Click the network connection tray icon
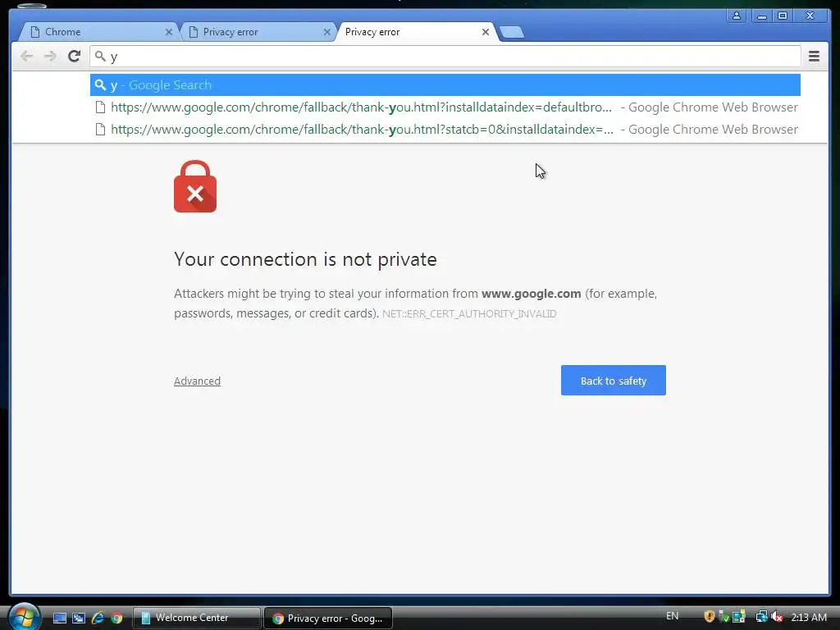The width and height of the screenshot is (840, 630). pyautogui.click(x=761, y=617)
